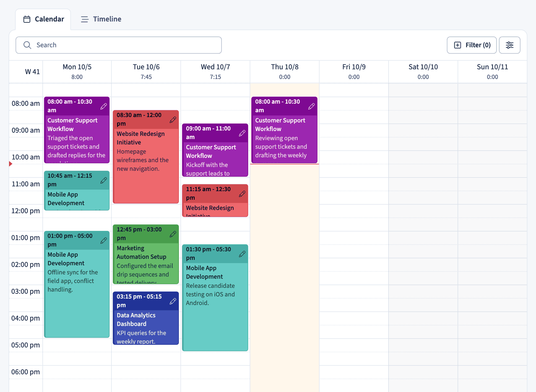Select the Thu 10/8 column header
The width and height of the screenshot is (536, 392).
pos(285,71)
